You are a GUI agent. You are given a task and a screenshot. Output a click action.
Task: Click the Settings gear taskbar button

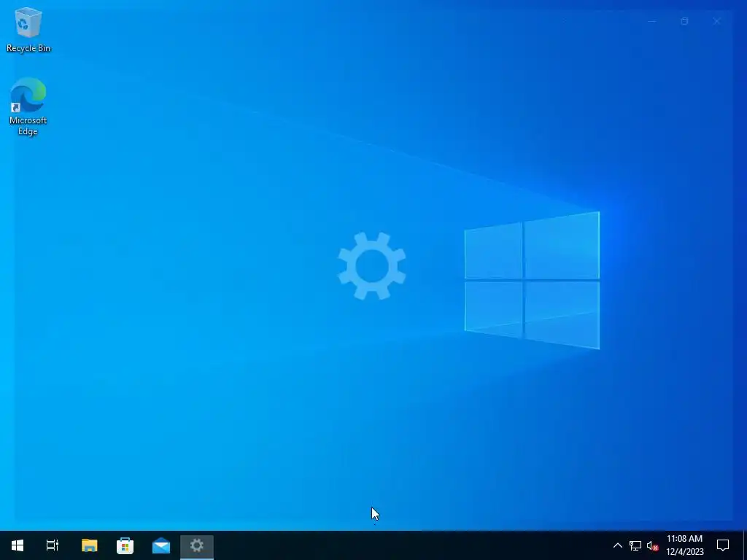[197, 545]
